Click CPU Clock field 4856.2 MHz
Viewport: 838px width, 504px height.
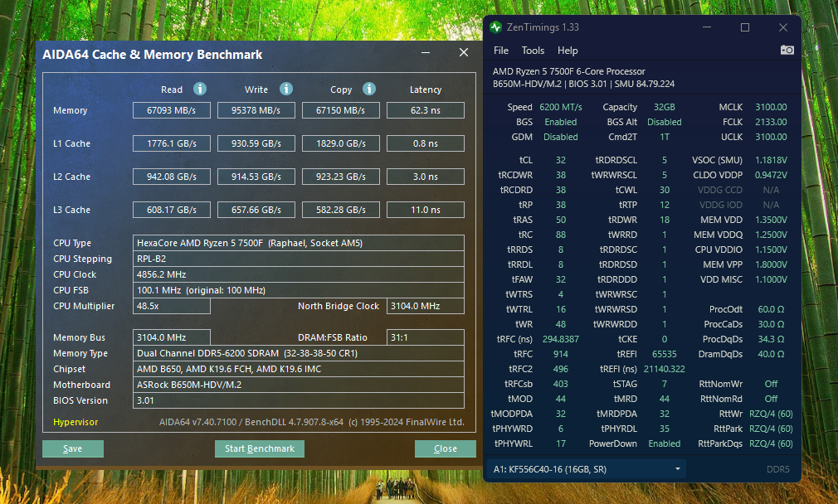click(x=298, y=274)
